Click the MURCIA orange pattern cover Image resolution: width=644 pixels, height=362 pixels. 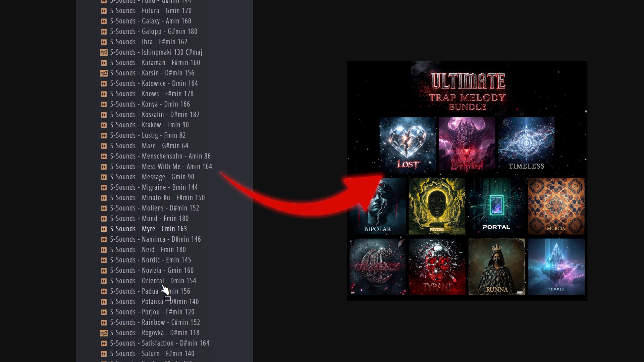[556, 206]
